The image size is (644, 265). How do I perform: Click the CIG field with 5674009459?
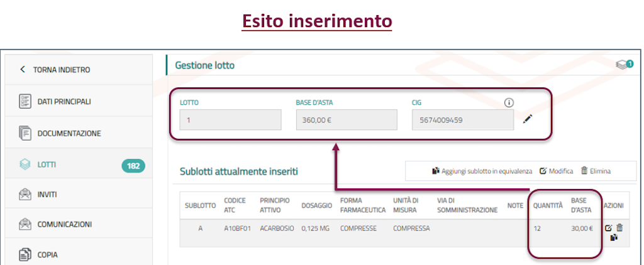pyautogui.click(x=462, y=120)
